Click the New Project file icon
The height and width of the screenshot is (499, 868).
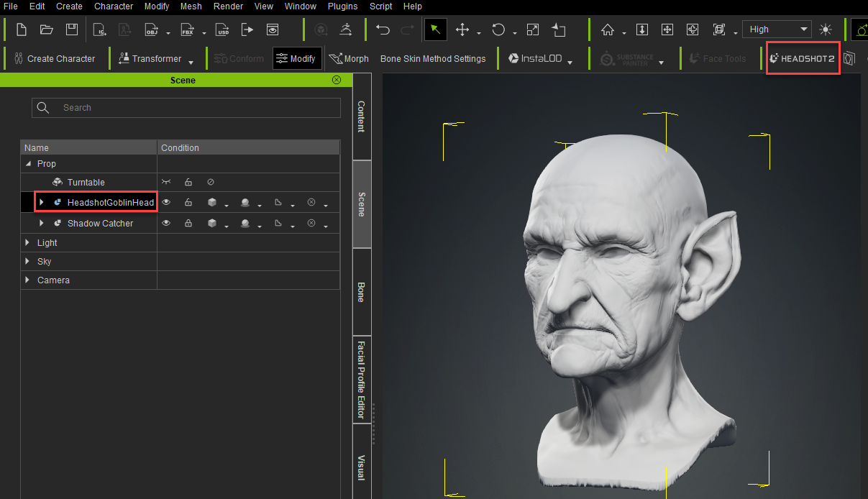(x=22, y=29)
